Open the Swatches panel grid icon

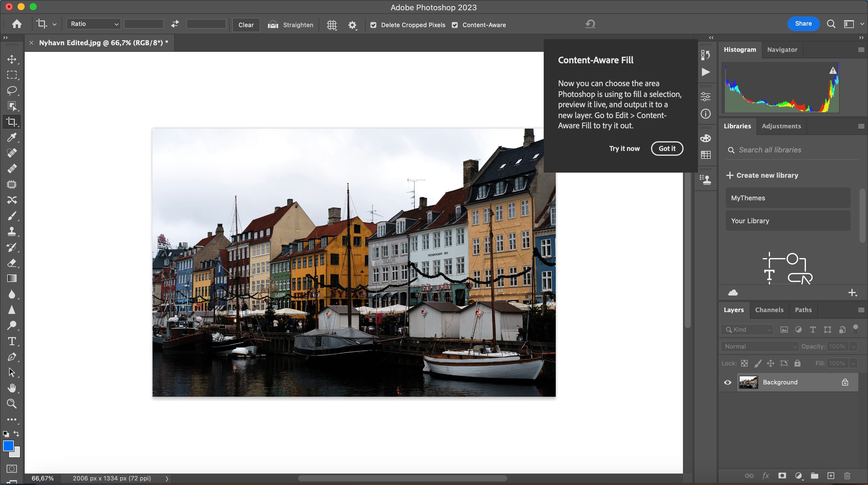tap(705, 155)
